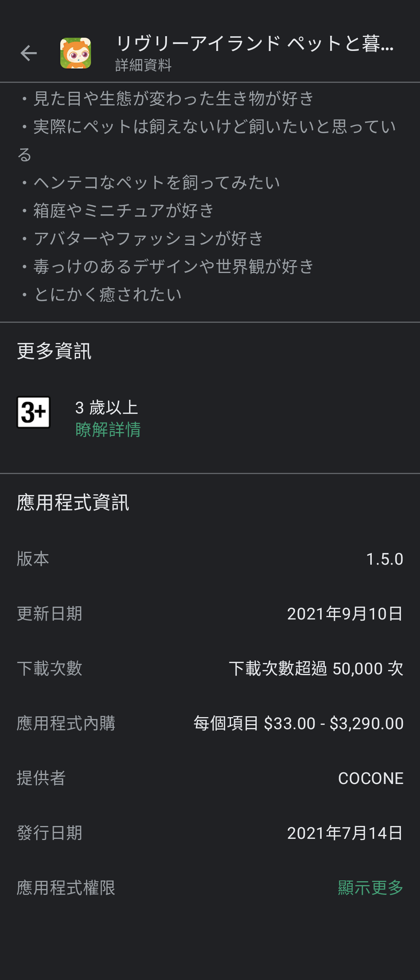The image size is (420, 980).
Task: Open the 瞭解詳情 rating details link
Action: [108, 430]
